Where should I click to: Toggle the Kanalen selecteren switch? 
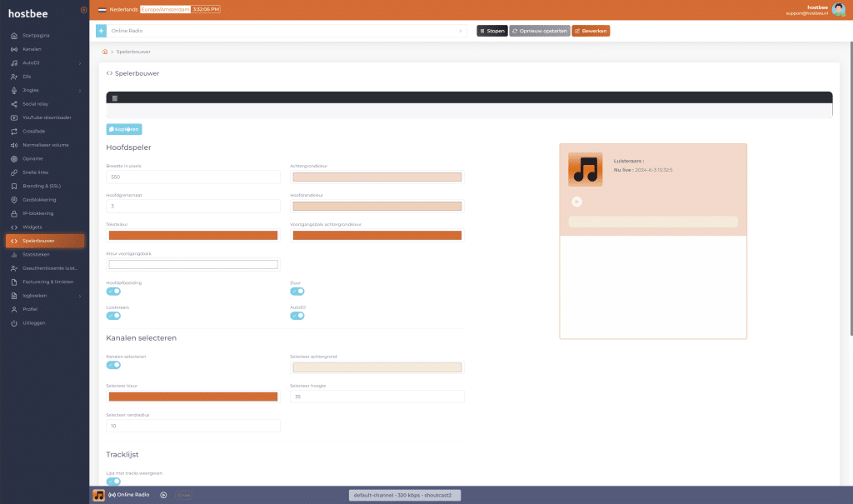pos(113,365)
